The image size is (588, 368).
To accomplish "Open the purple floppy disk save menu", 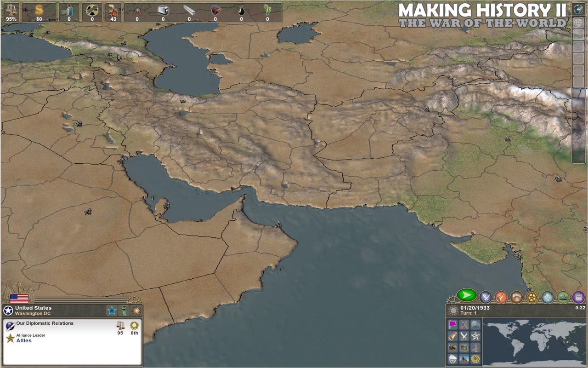I will [x=578, y=298].
